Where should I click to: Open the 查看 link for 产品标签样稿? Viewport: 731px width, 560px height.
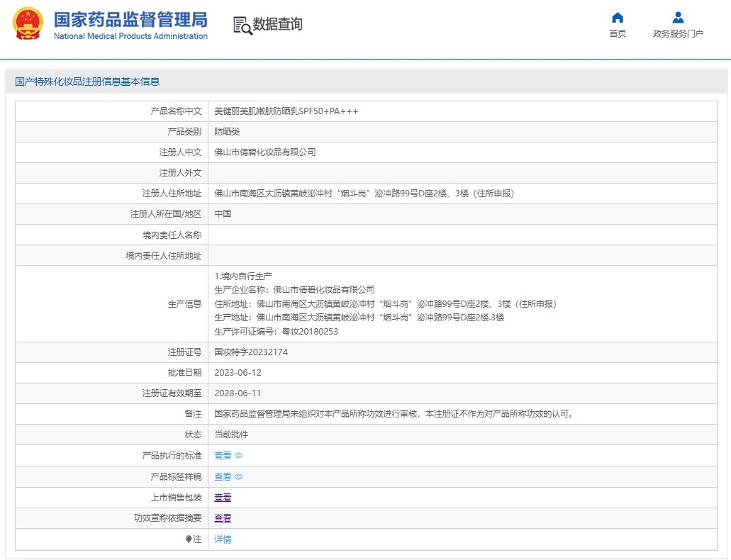(223, 477)
